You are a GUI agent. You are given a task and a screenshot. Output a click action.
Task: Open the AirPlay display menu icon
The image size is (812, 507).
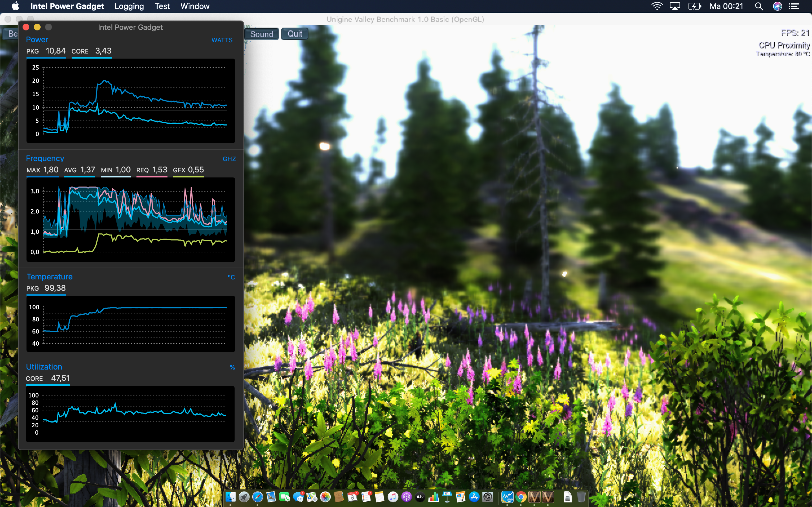674,6
